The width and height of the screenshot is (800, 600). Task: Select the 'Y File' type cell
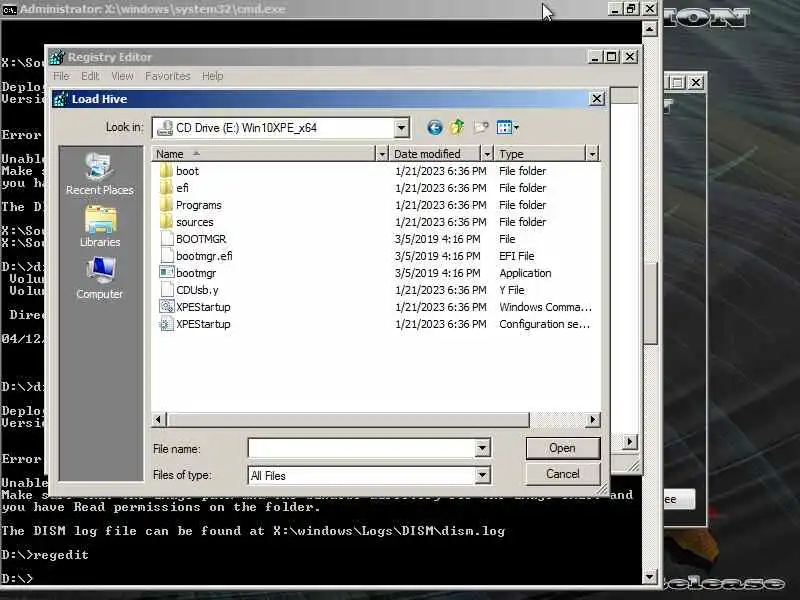click(x=512, y=290)
